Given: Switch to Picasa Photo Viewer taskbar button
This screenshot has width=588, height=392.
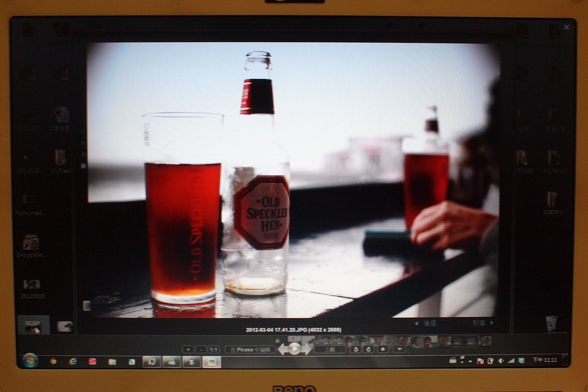Looking at the screenshot, I should click(211, 362).
